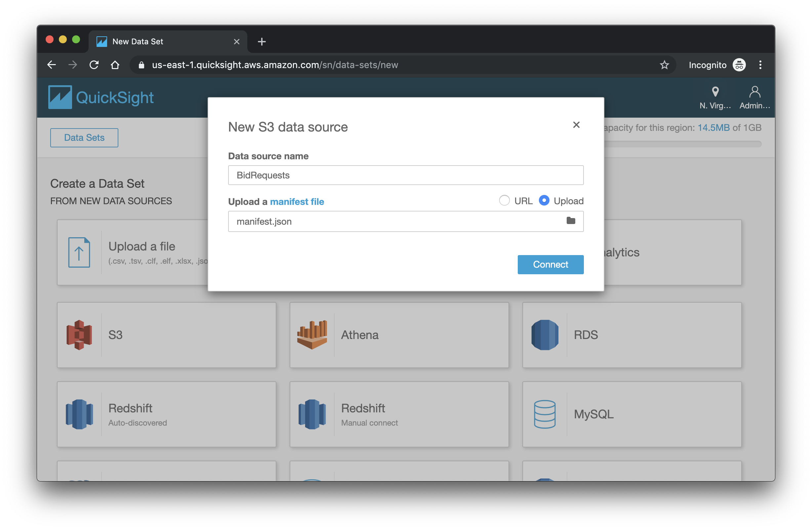
Task: Click the S3 data source icon
Action: [x=79, y=335]
